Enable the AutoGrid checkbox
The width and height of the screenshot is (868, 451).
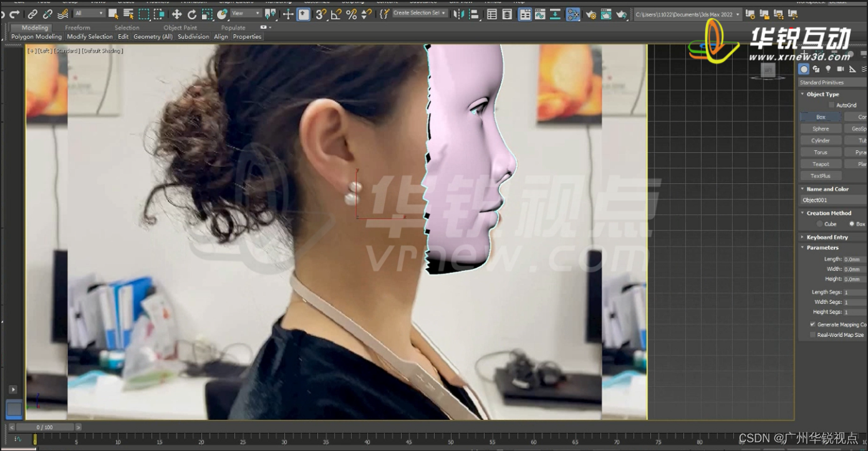831,105
